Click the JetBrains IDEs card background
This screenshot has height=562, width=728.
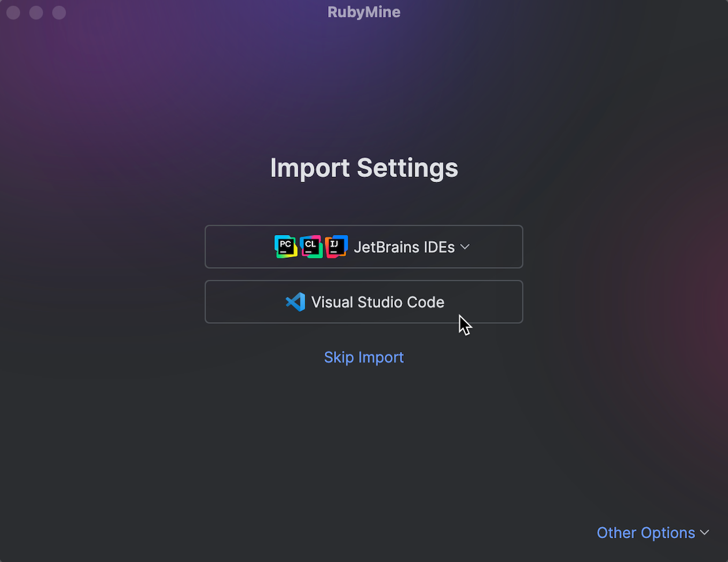tap(243, 246)
